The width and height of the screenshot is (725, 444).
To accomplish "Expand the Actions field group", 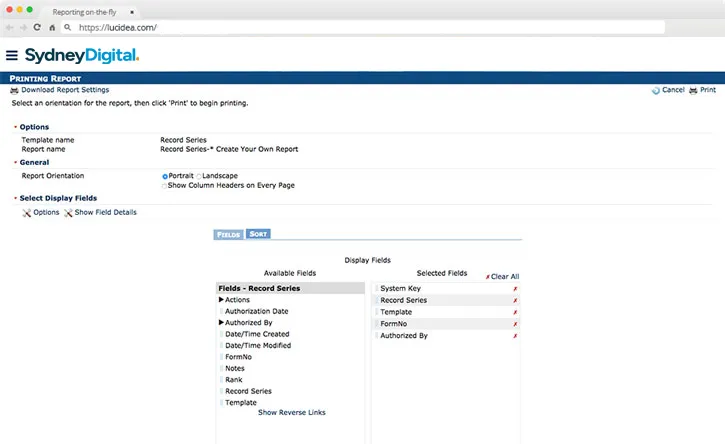I will 221,300.
